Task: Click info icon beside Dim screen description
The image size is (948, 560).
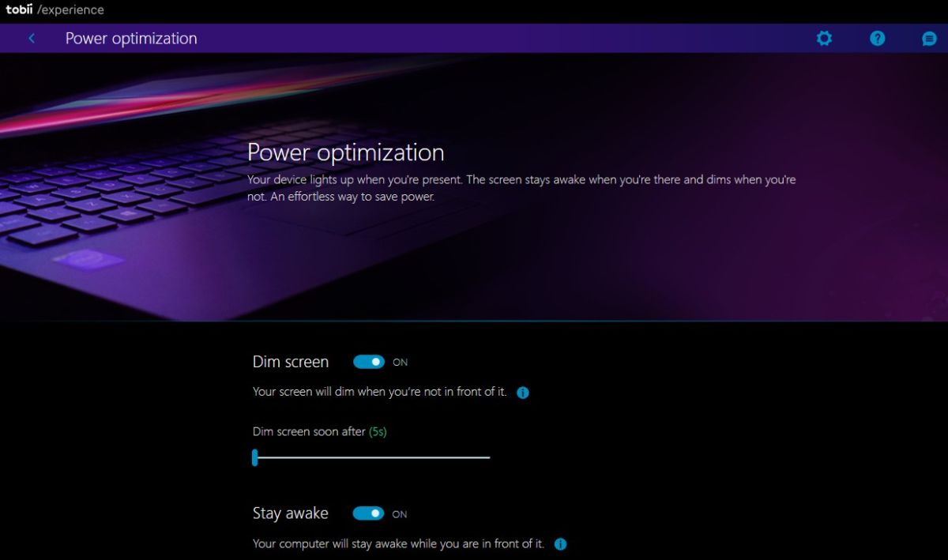Action: [522, 393]
